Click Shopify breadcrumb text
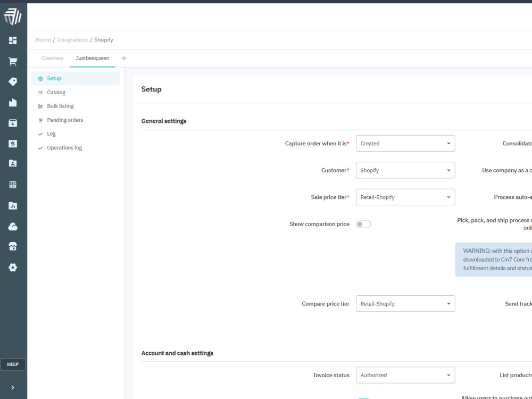The image size is (532, 399). point(104,40)
